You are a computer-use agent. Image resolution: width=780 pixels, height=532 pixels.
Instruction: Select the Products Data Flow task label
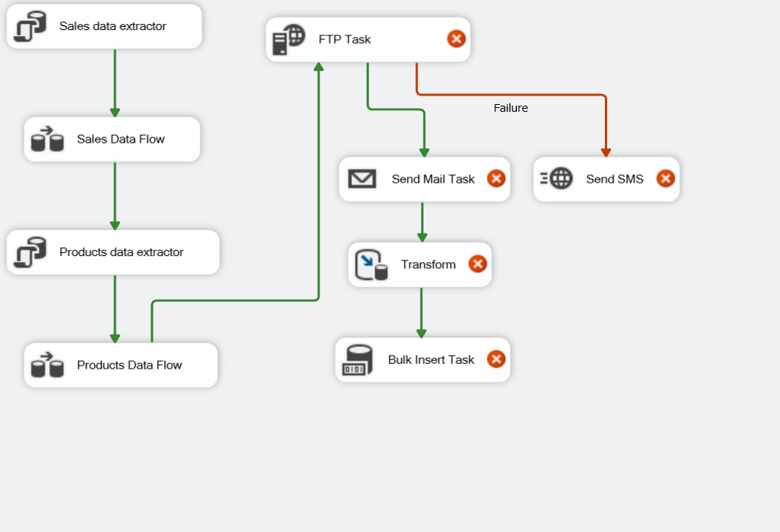click(x=130, y=365)
